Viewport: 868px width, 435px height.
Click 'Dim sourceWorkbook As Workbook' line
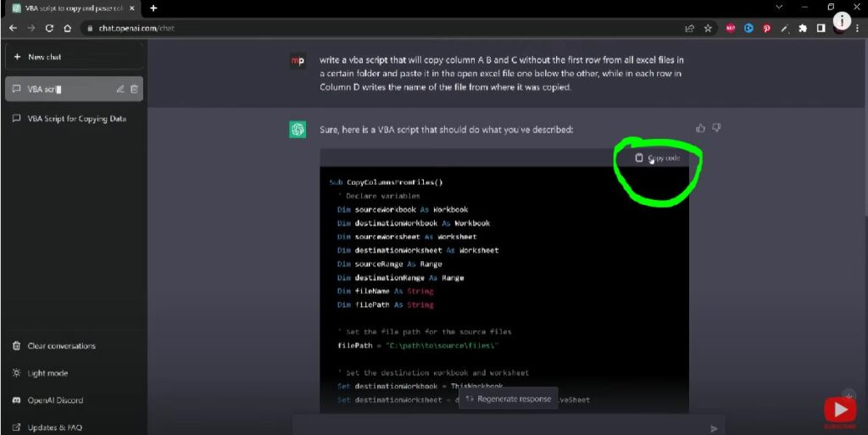coord(403,209)
